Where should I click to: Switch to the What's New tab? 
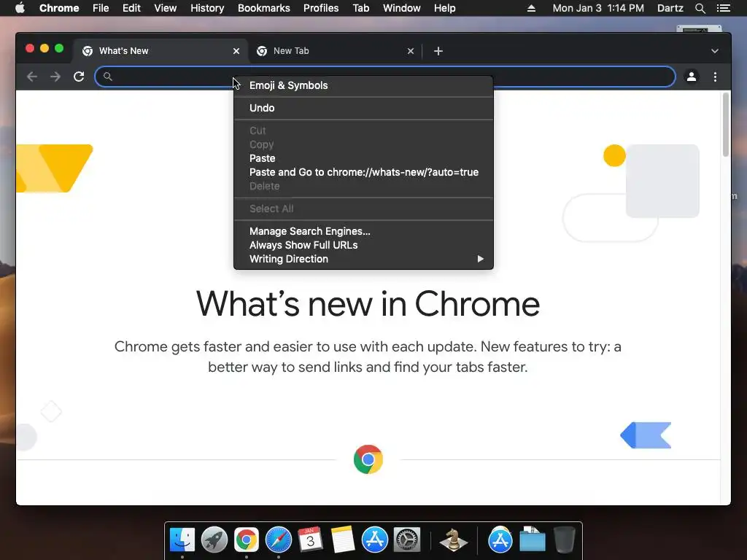(160, 51)
